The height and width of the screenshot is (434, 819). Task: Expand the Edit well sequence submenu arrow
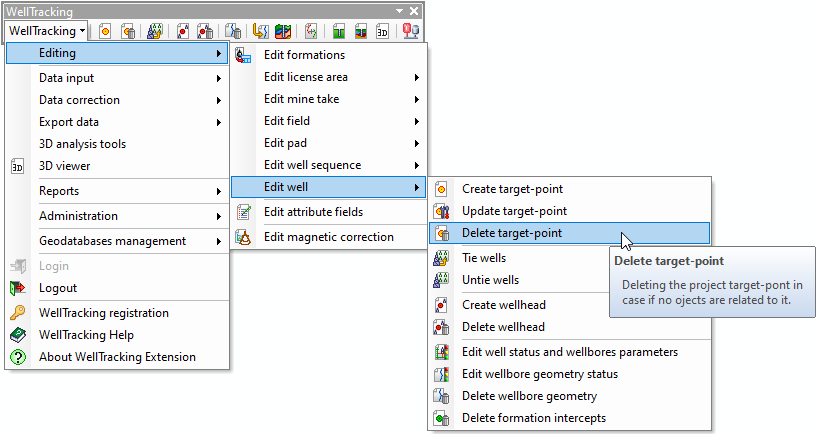(417, 166)
